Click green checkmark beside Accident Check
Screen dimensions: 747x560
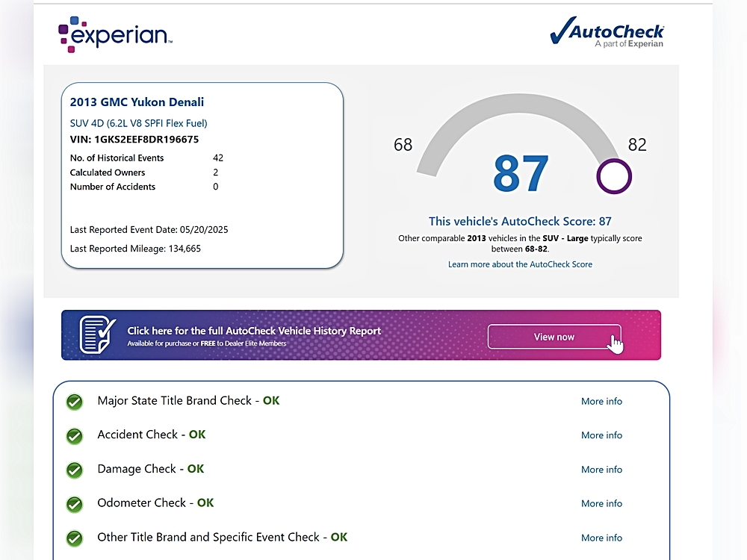pos(75,436)
